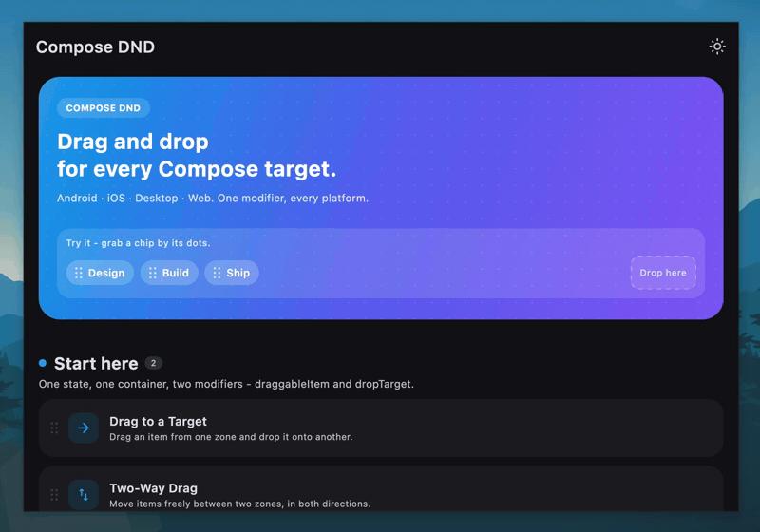Click 'Try it - grab a chip by its dots.'
This screenshot has height=532, width=760.
tap(138, 243)
